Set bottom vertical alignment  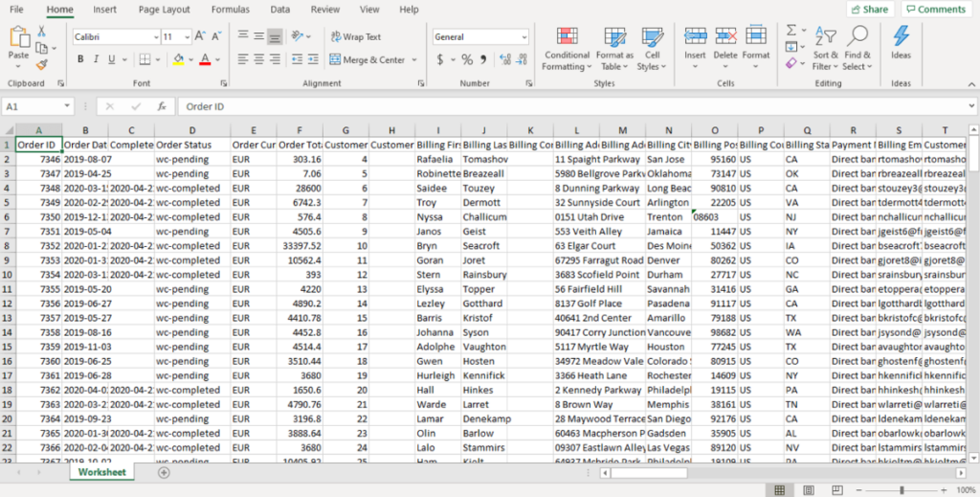[275, 36]
